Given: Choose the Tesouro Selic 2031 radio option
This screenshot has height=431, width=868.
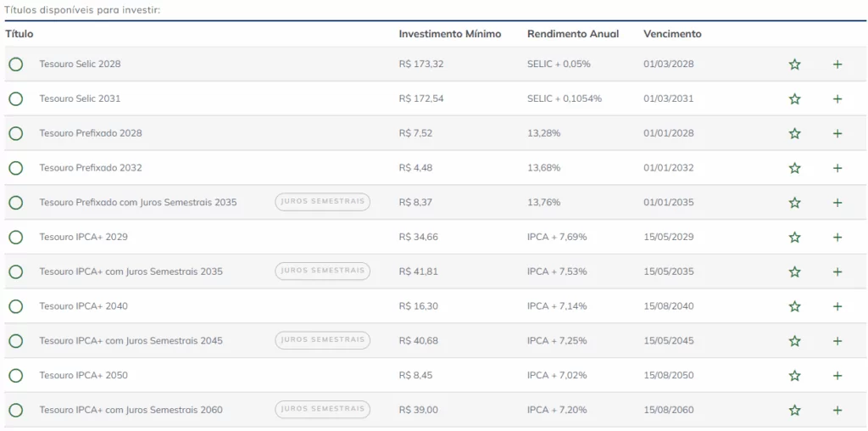Looking at the screenshot, I should point(16,98).
